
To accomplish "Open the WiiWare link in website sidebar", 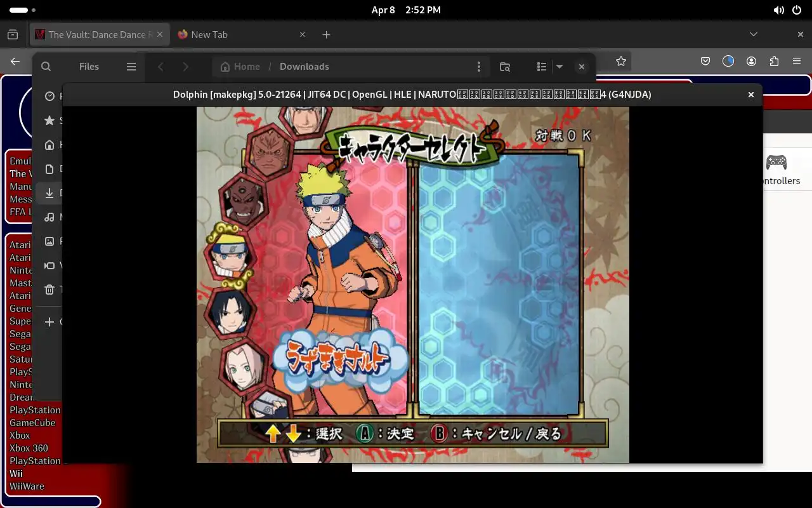I will tap(27, 486).
